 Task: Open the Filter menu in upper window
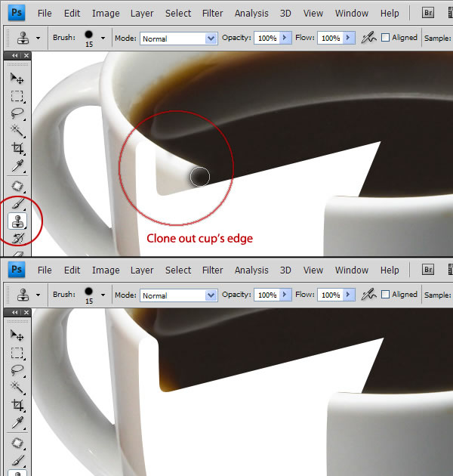coord(212,14)
